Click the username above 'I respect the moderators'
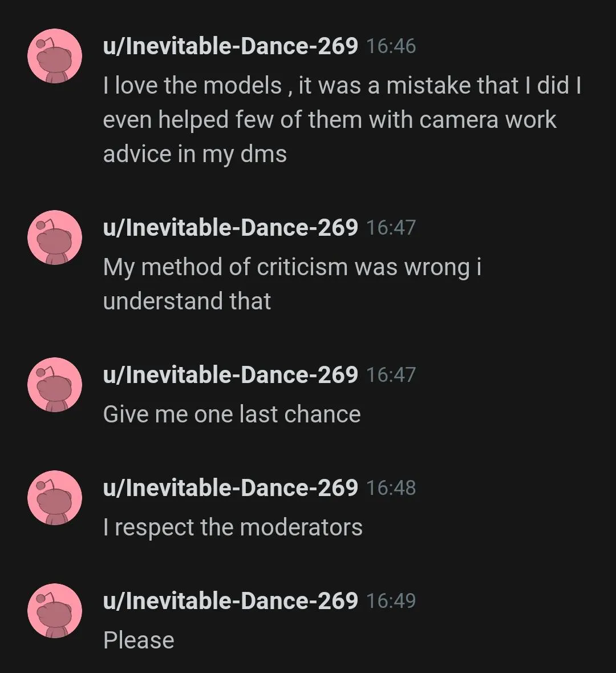The width and height of the screenshot is (616, 673). (x=230, y=488)
